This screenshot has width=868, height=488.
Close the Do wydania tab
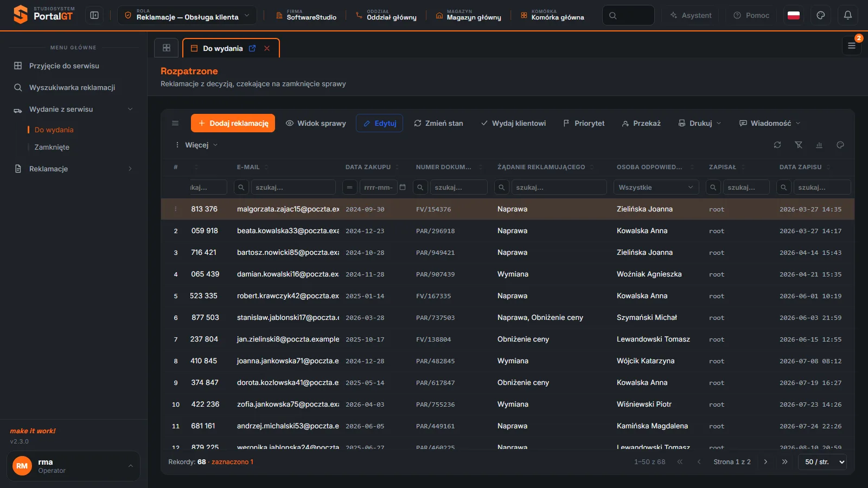[x=267, y=48]
